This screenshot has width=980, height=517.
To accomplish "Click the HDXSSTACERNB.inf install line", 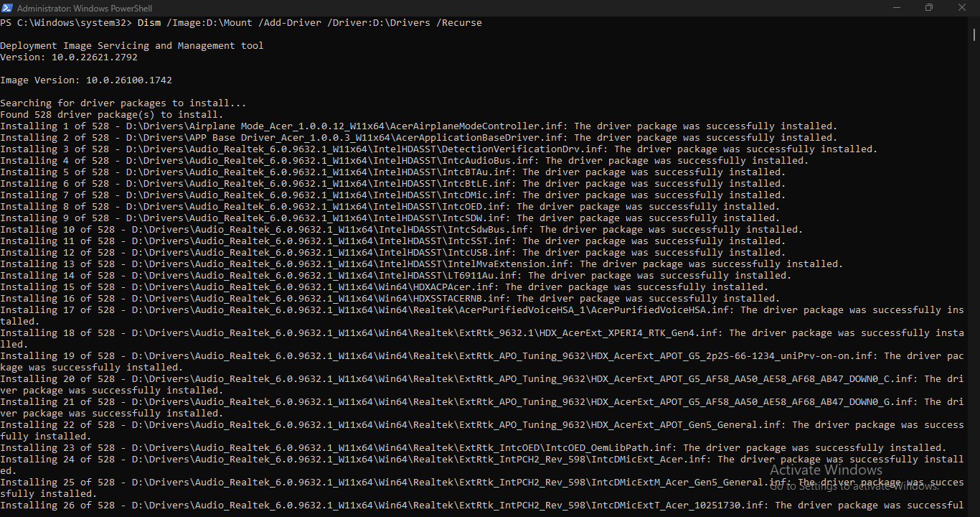I will 390,299.
